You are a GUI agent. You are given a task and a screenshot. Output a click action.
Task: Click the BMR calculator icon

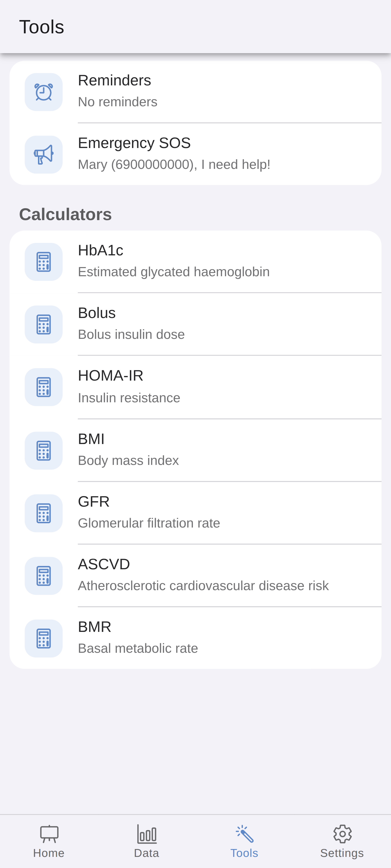coord(43,639)
